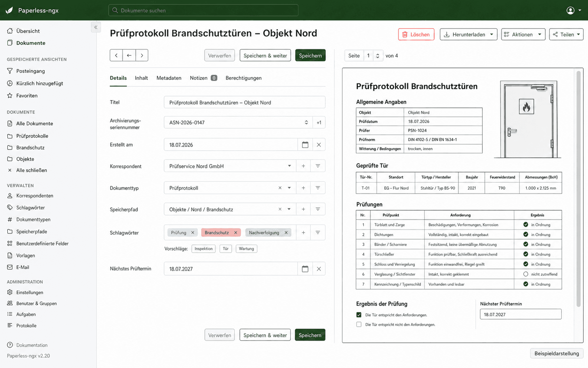Filter documents by Dokumenttyp icon
The width and height of the screenshot is (588, 368).
(x=318, y=188)
